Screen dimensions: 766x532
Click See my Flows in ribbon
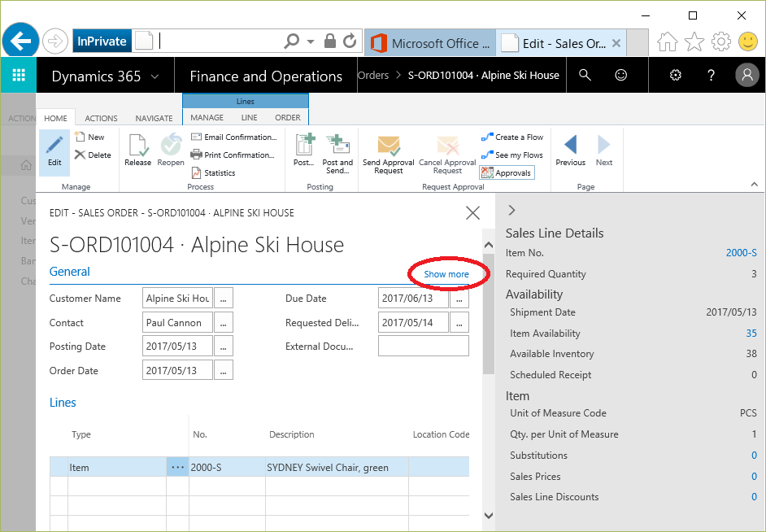coord(512,155)
